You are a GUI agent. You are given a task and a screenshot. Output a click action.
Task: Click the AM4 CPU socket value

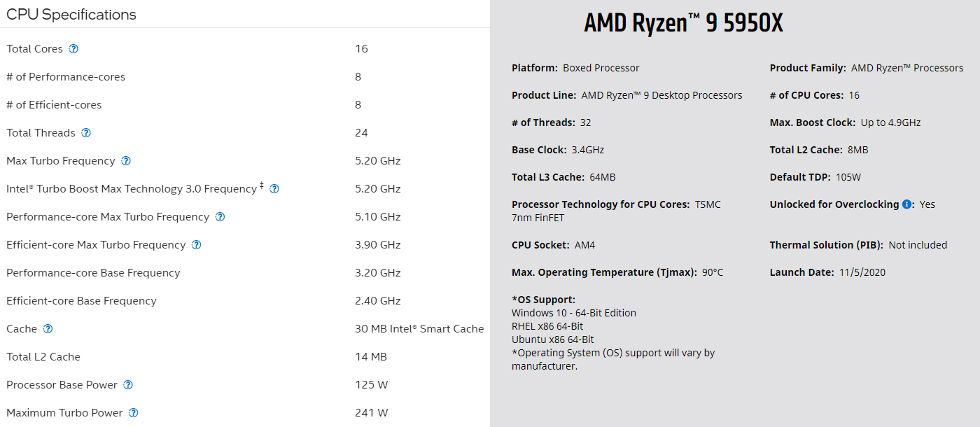pos(583,245)
